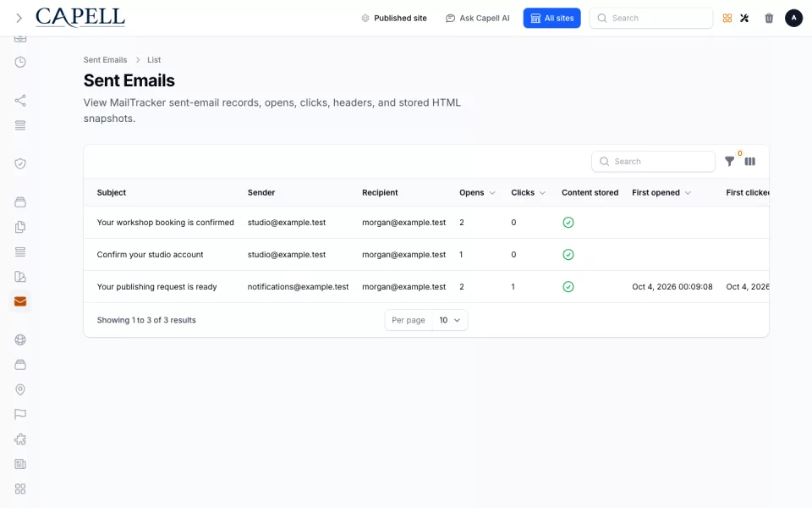Click the content stored checkmark for publishing request
Image resolution: width=812 pixels, height=508 pixels.
point(568,287)
